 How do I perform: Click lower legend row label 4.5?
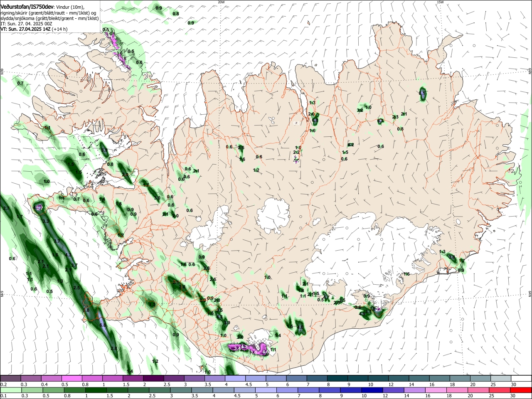(237, 396)
